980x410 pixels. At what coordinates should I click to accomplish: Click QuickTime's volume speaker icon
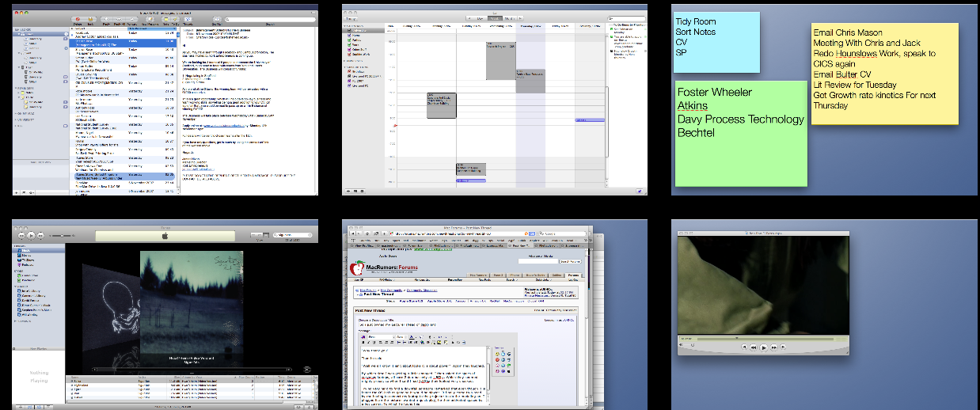pos(681,344)
